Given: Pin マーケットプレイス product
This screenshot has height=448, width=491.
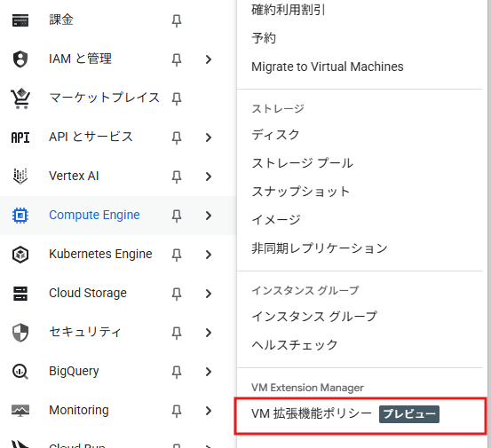Looking at the screenshot, I should (177, 98).
